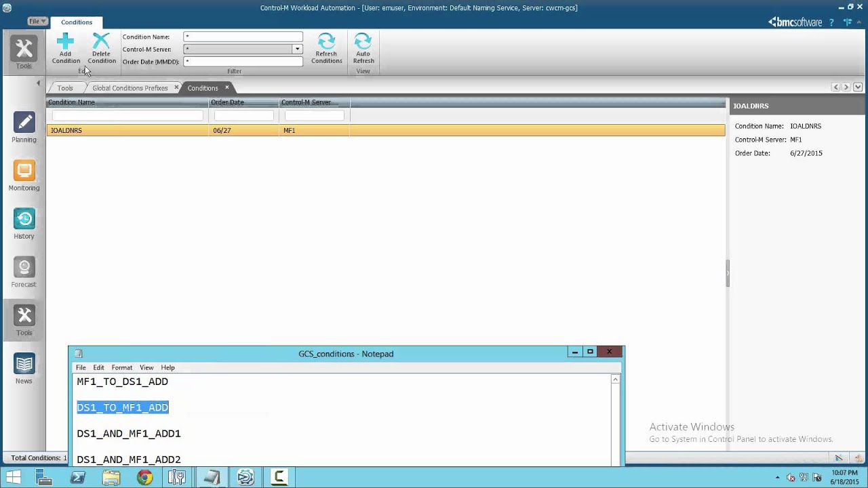Screen dimensions: 868x488
Task: Collapse the sidebar with the left arrow
Action: [38, 83]
